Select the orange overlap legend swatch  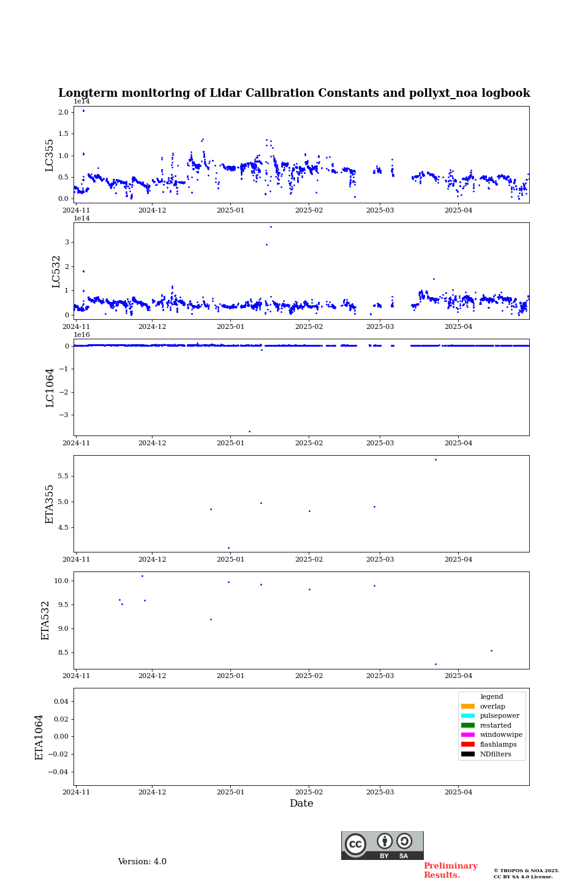[x=468, y=706]
